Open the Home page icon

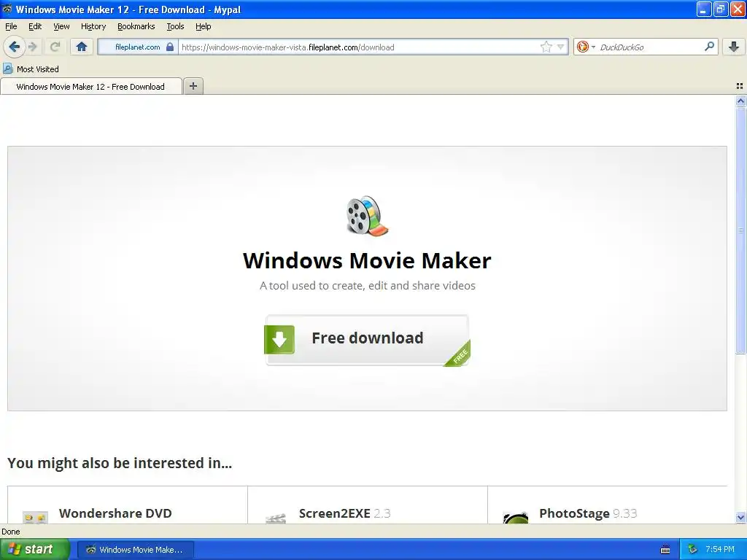[x=82, y=47]
